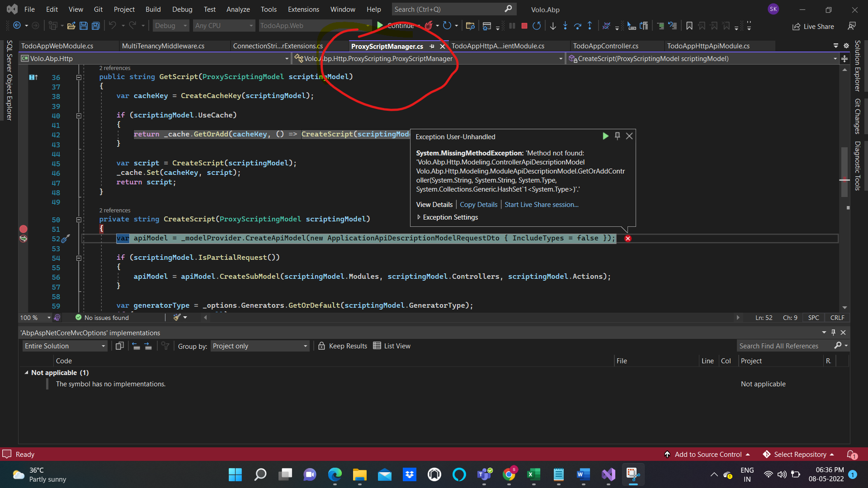The image size is (868, 488).
Task: Toggle Keep Results lock option
Action: tap(343, 346)
